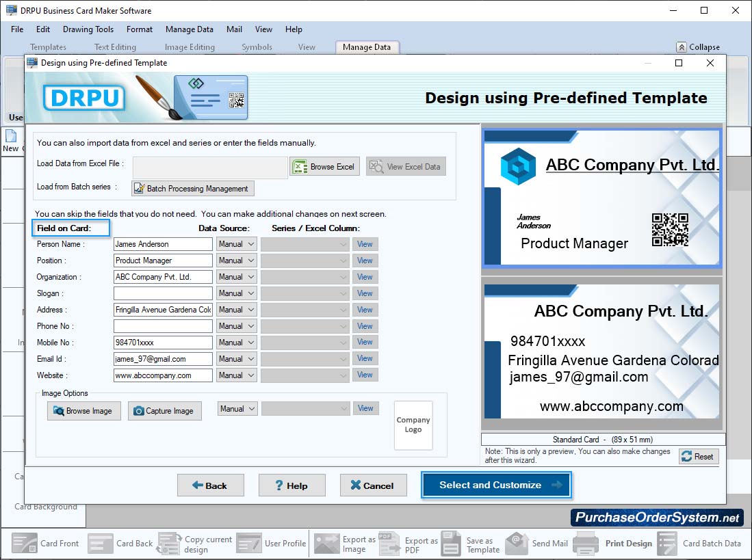Click Browse Image button
Image resolution: width=752 pixels, height=560 pixels.
pos(84,410)
